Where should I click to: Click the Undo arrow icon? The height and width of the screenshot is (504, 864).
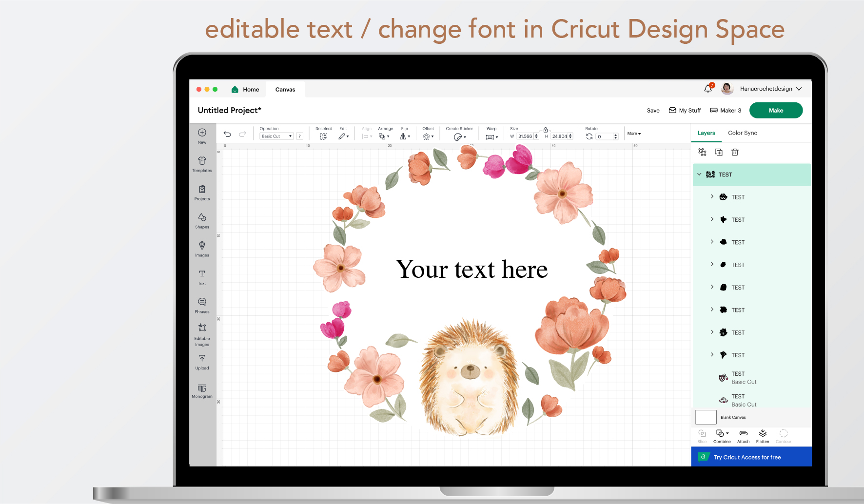(x=227, y=134)
